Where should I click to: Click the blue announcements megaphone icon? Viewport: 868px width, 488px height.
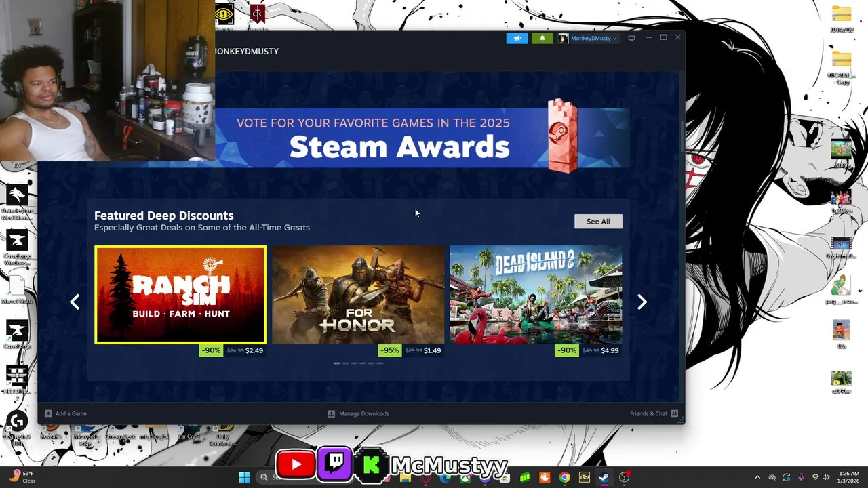[x=517, y=39]
